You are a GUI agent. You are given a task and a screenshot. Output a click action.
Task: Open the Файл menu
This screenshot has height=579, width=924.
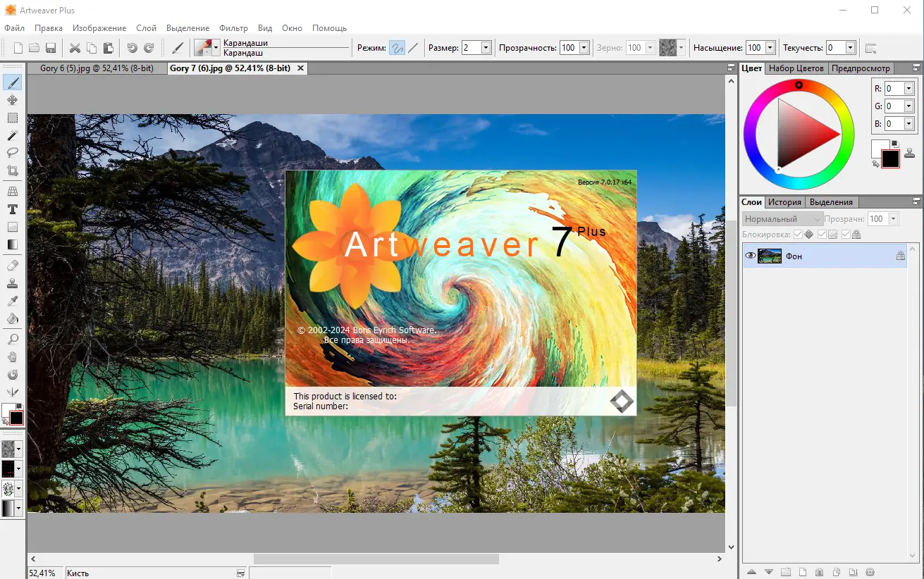pyautogui.click(x=15, y=28)
